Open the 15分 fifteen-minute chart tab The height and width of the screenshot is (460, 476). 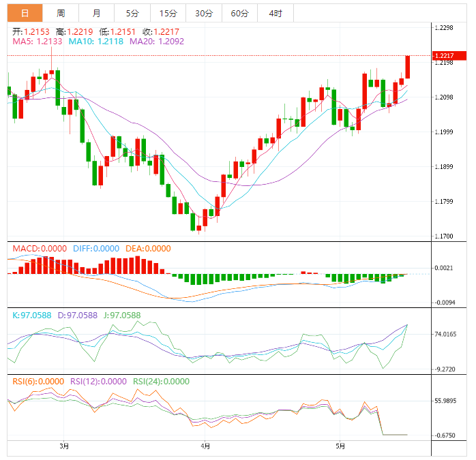coord(167,13)
